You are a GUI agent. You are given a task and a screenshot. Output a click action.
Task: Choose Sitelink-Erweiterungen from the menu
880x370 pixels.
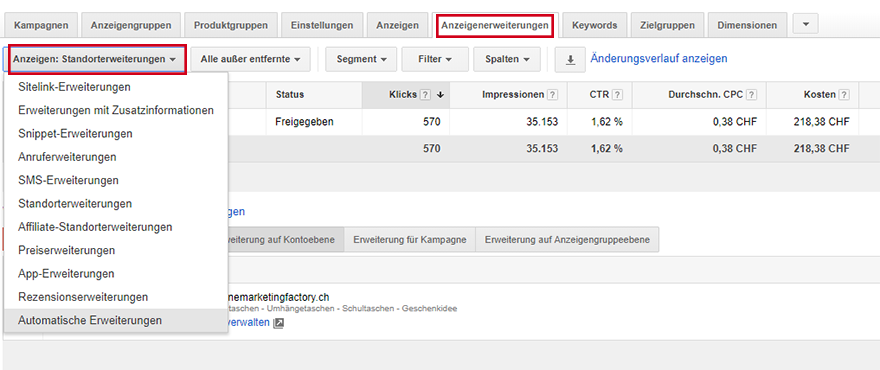point(116,87)
